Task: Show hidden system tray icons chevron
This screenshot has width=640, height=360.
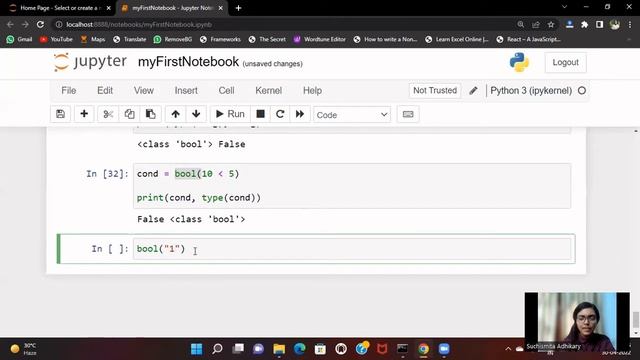Action: coord(508,349)
